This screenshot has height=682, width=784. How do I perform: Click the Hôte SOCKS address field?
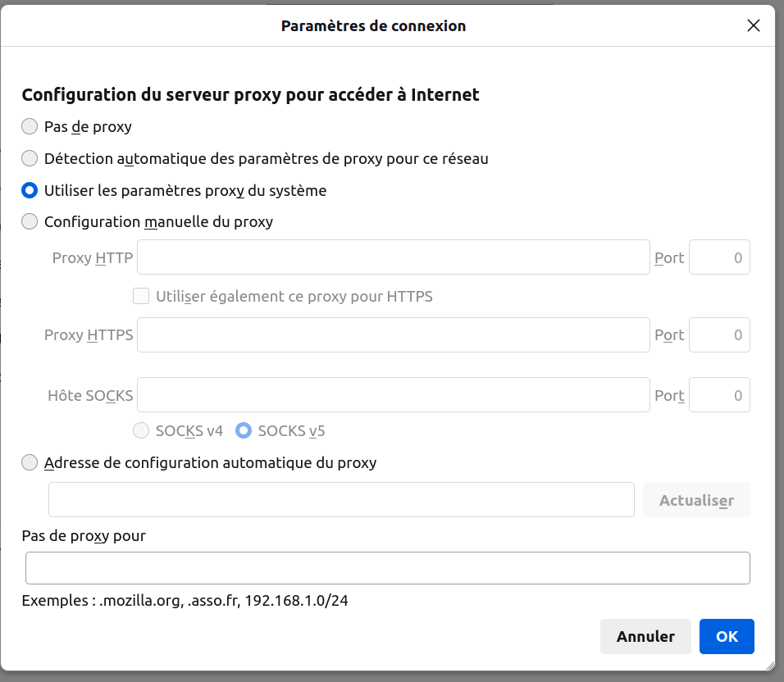(x=393, y=395)
